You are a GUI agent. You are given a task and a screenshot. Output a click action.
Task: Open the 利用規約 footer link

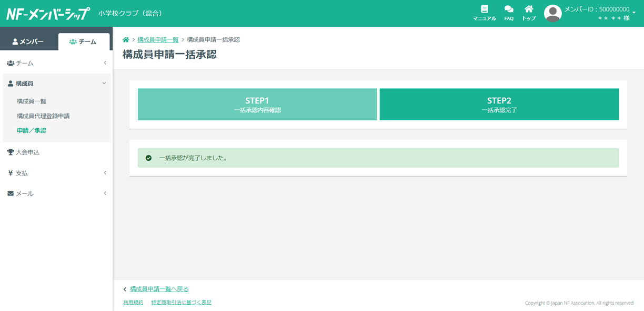pos(133,303)
